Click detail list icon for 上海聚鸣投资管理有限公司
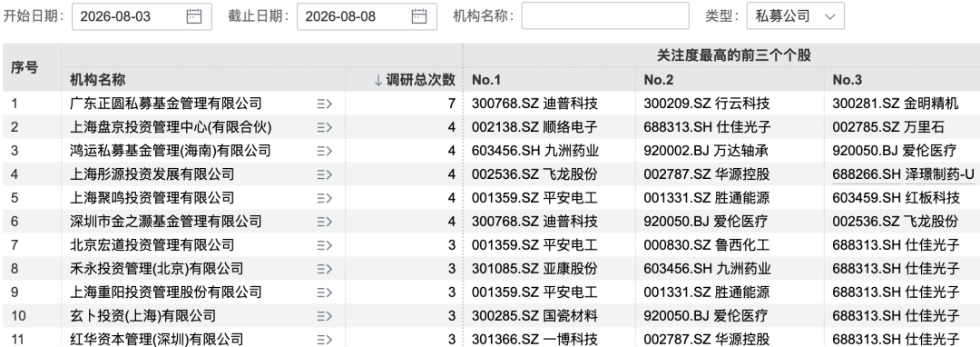This screenshot has height=347, width=980. pyautogui.click(x=324, y=198)
